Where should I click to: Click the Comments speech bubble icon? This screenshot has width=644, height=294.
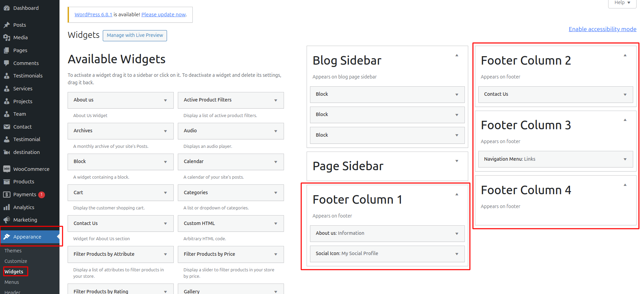point(6,63)
